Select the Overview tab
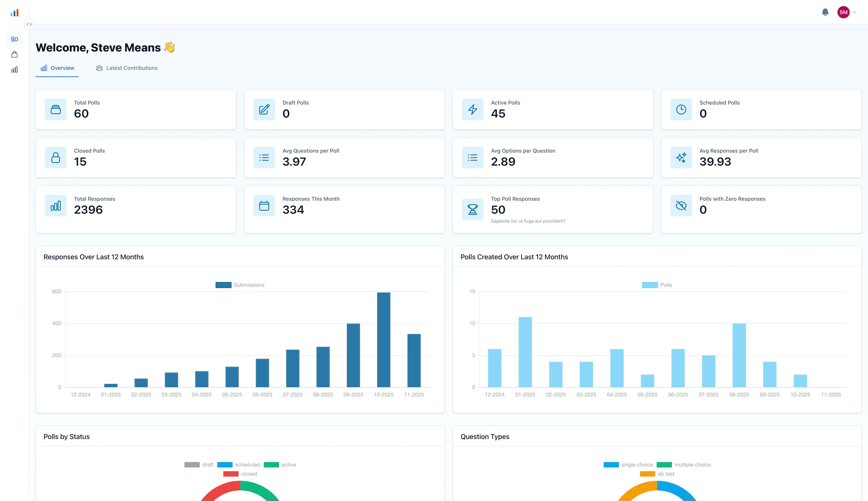The image size is (868, 501). (x=57, y=68)
